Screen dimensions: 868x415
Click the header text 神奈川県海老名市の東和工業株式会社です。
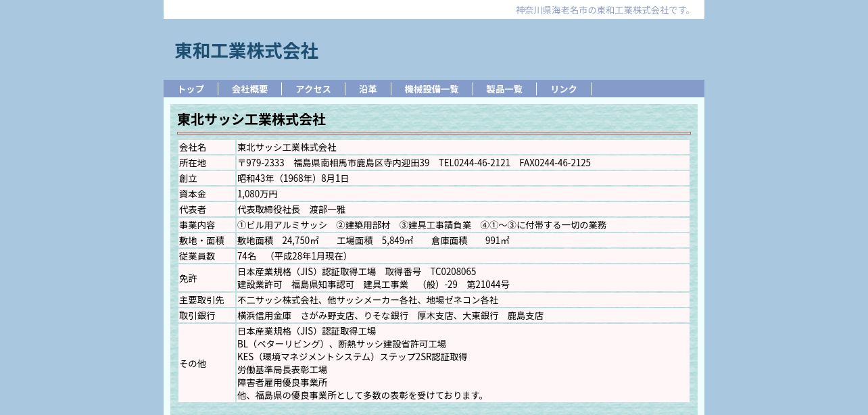(x=604, y=10)
